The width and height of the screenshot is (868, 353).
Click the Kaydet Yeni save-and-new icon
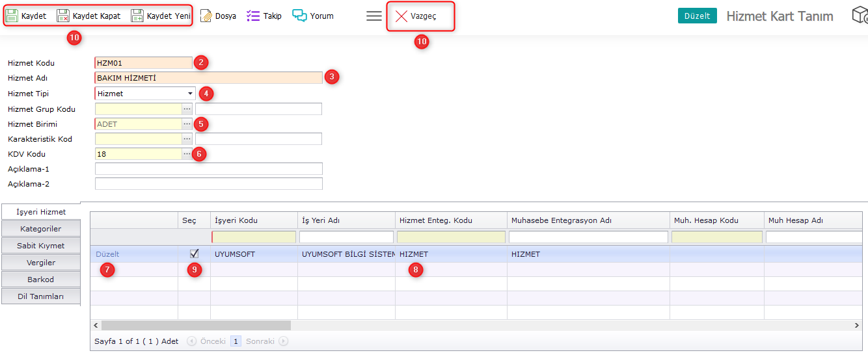(137, 16)
